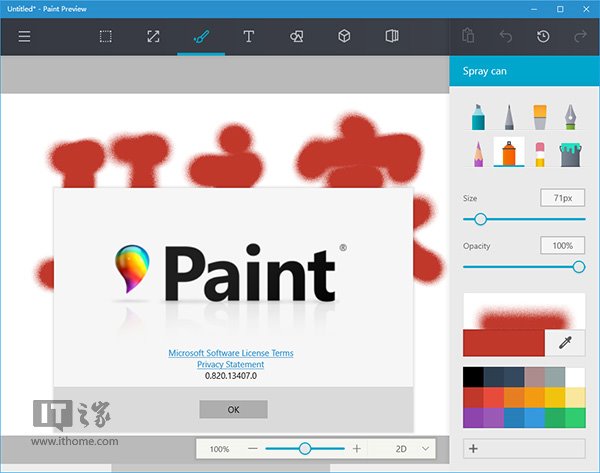
Task: Open the 2D Shapes tool
Action: point(297,37)
